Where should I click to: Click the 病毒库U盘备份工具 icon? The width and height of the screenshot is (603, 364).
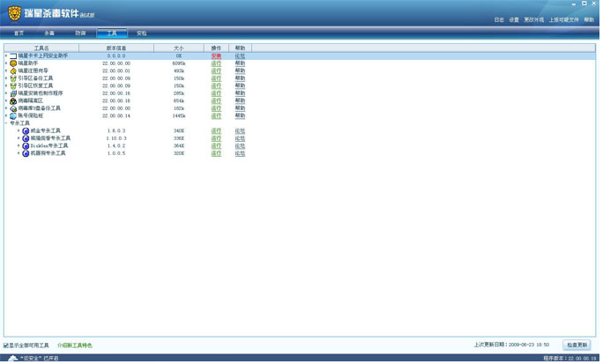pyautogui.click(x=13, y=108)
